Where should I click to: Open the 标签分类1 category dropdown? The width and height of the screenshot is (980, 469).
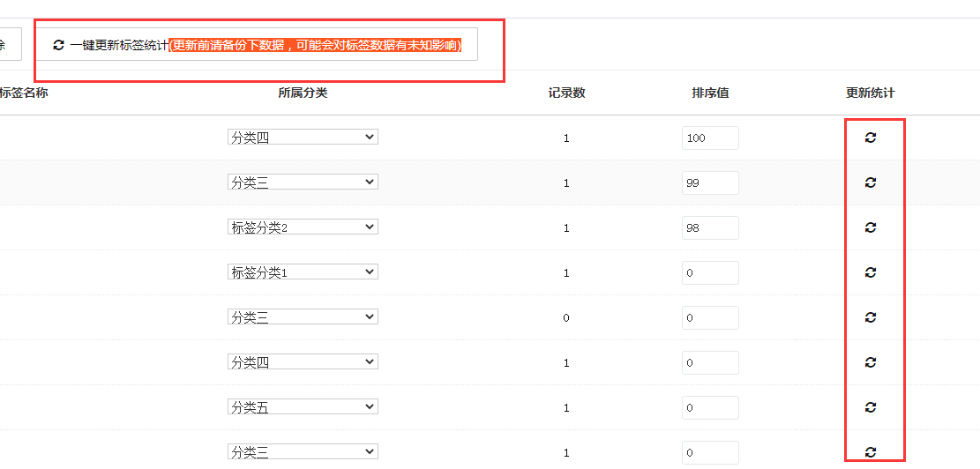[303, 272]
